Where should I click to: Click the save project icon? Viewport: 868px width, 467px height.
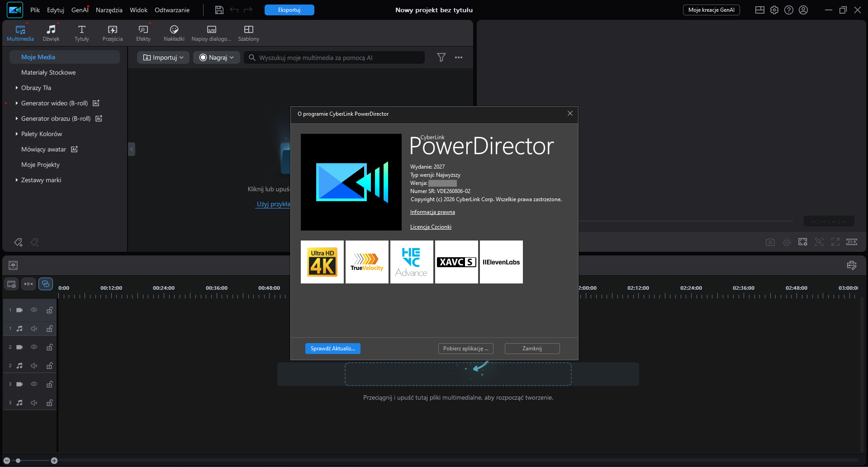(x=219, y=10)
